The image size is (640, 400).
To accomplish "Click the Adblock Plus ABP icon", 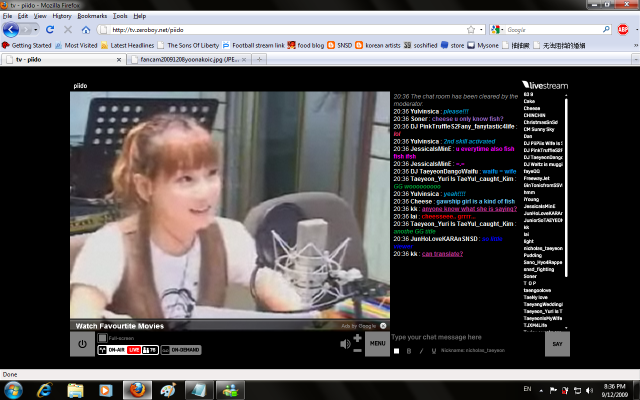I will (623, 30).
